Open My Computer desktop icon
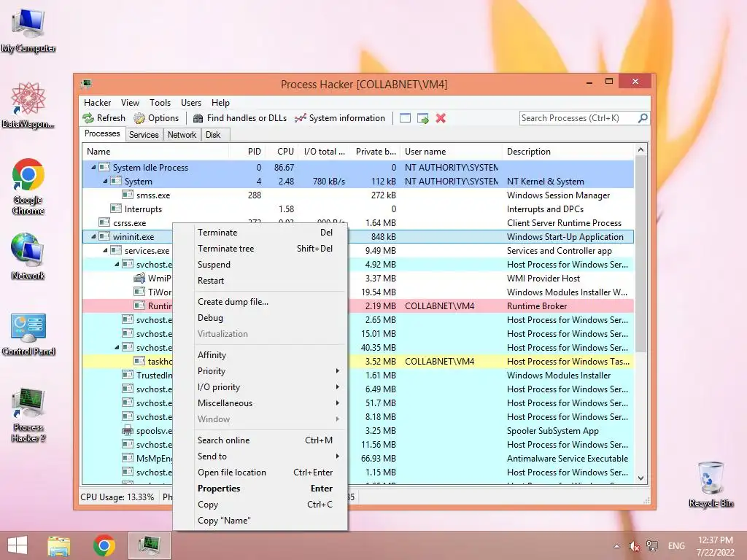The image size is (747, 560). 28,30
